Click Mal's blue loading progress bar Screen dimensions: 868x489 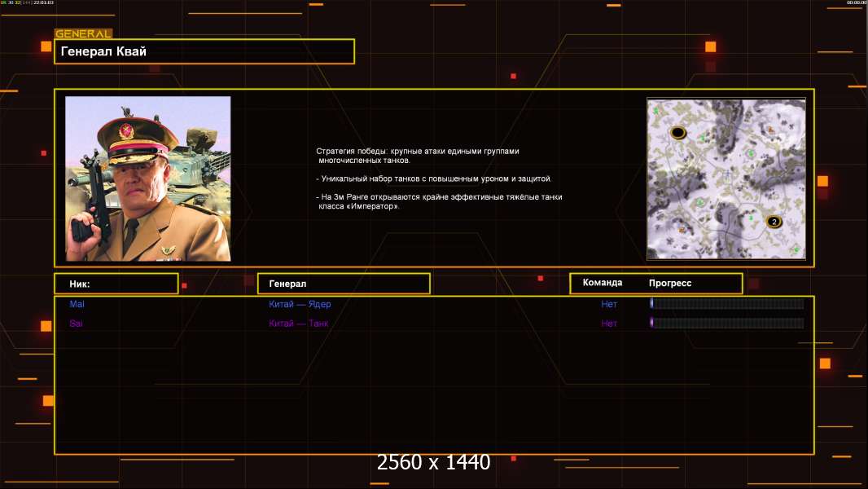[x=726, y=304]
